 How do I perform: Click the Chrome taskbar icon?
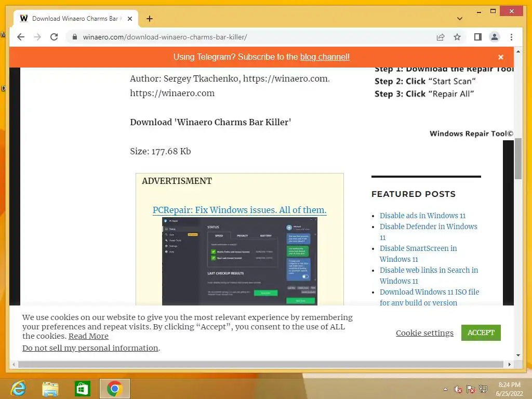pos(115,389)
